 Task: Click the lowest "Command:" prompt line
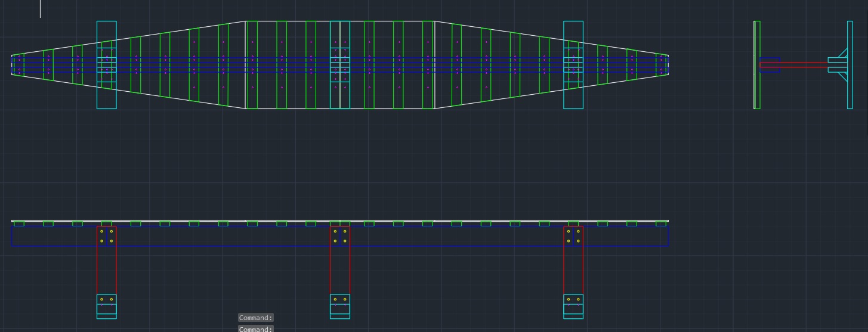[x=255, y=328]
